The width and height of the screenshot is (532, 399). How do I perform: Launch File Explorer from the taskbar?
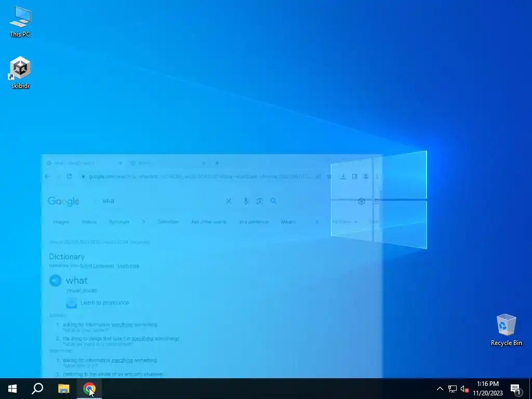click(x=63, y=389)
